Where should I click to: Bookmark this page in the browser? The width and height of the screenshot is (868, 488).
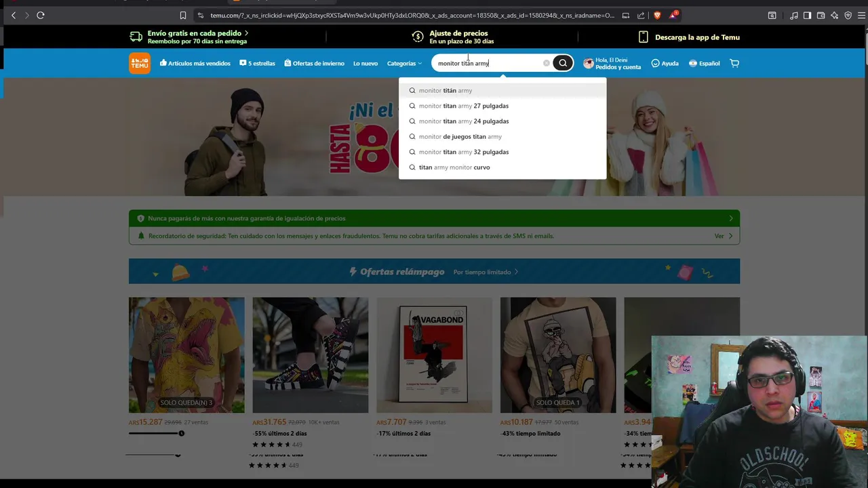coord(183,15)
